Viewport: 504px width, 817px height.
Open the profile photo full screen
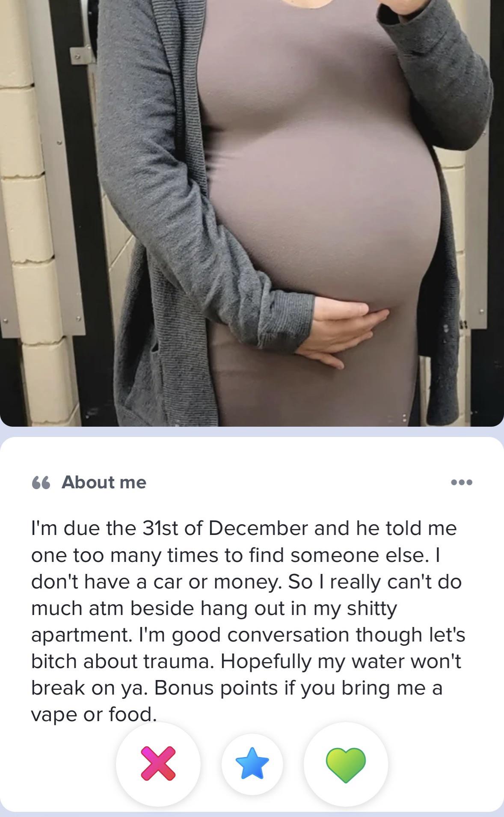(252, 213)
